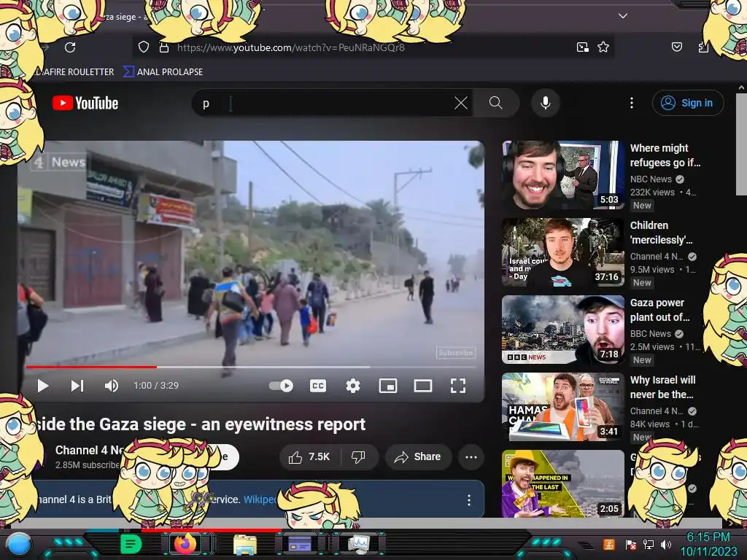Click the BBC News channel name
Screen dimensions: 747x560
(x=650, y=334)
